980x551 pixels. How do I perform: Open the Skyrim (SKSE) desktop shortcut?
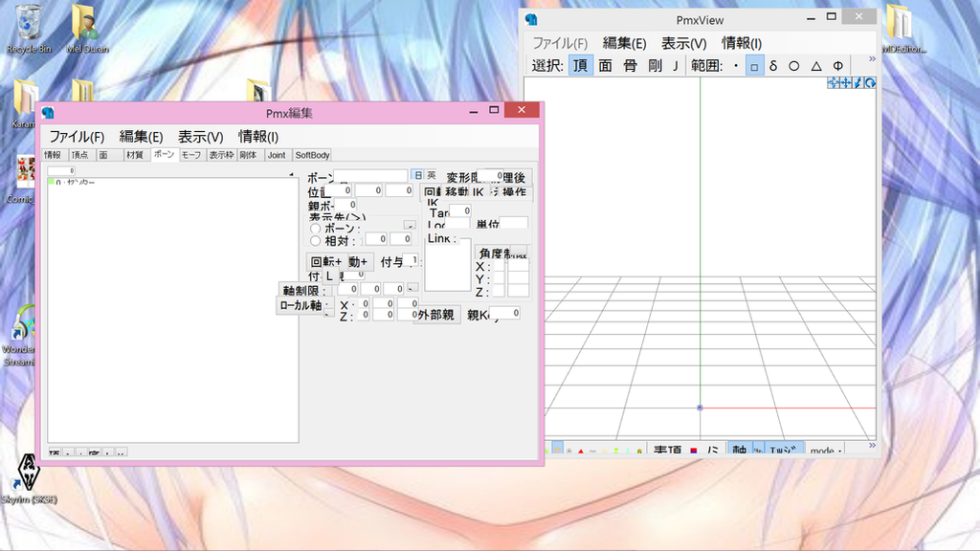point(28,480)
